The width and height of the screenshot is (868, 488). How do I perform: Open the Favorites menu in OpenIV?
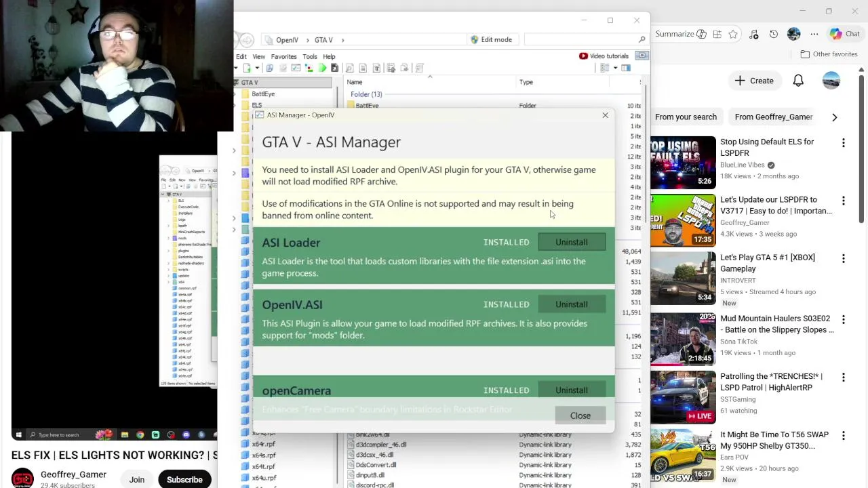coord(284,56)
